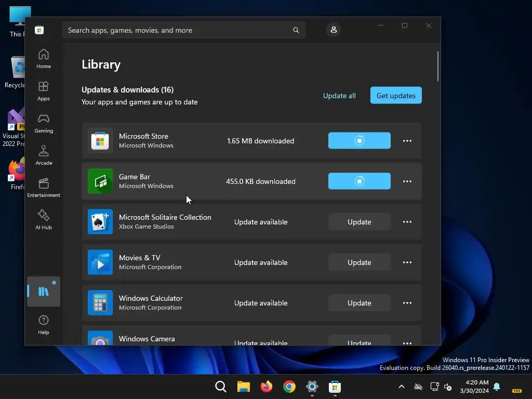Update Microsoft Solitaire Collection
Screen dimensions: 532x399
click(360, 222)
